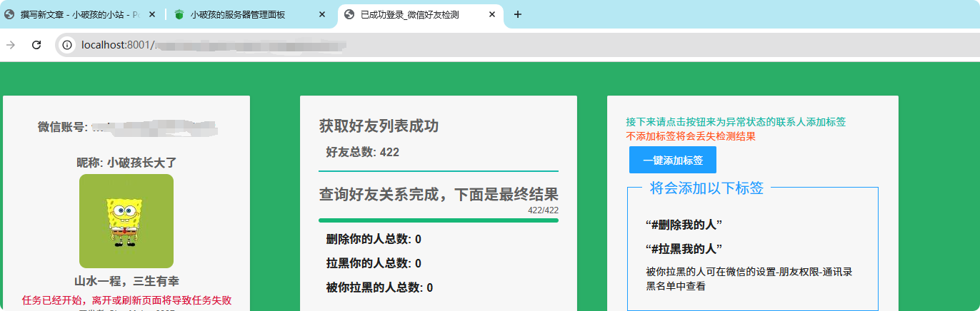
Task: Click the 422/422 counter text
Action: pos(543,210)
